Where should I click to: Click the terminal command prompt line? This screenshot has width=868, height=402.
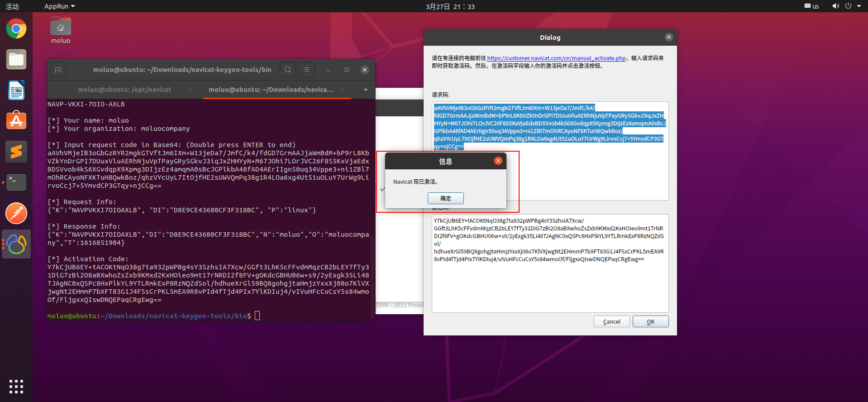154,316
